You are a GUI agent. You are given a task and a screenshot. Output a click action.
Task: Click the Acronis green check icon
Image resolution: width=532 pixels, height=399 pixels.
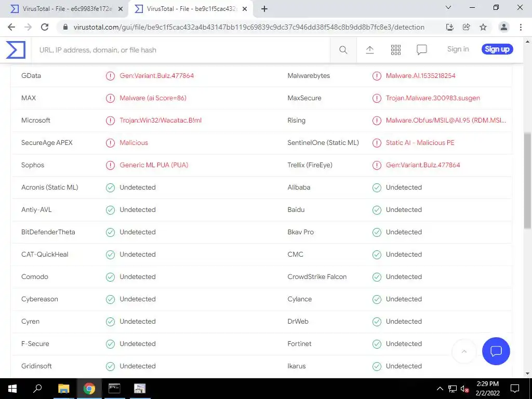pos(110,188)
